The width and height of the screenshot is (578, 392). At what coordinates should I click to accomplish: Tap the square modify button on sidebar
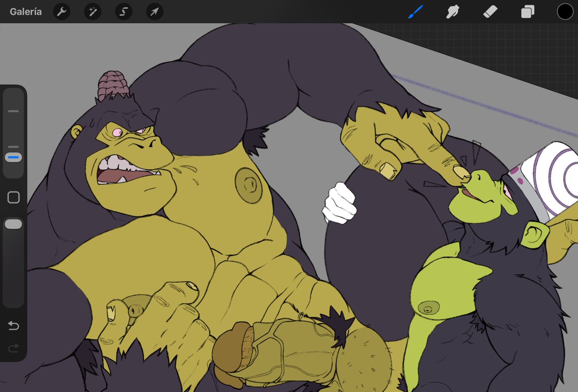point(13,197)
